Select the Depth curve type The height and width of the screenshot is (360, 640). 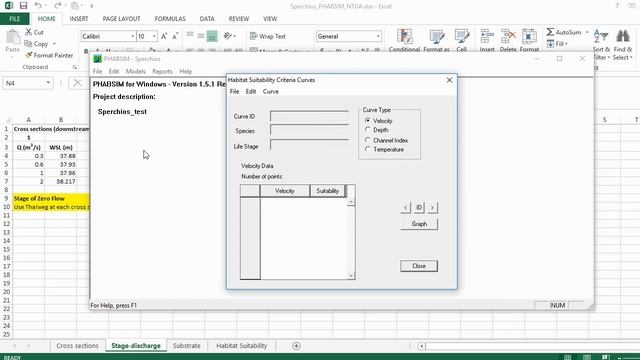pos(368,130)
